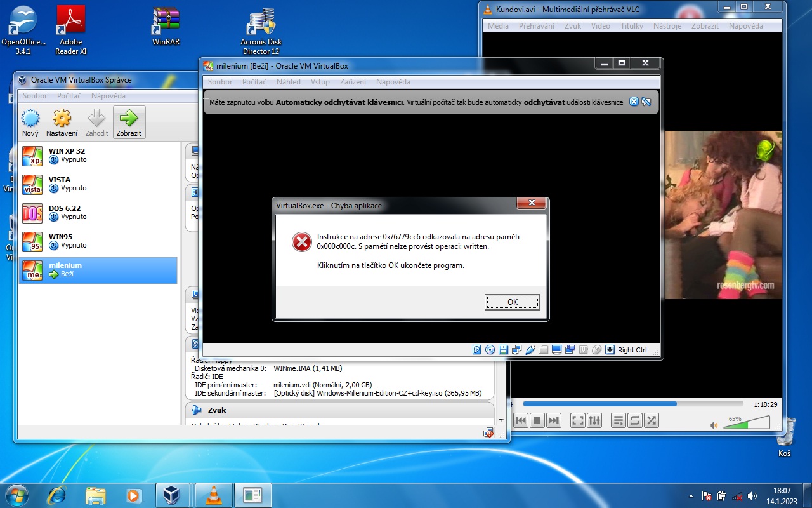The width and height of the screenshot is (812, 508).
Task: Toggle VLC shuffle mode
Action: tap(652, 420)
